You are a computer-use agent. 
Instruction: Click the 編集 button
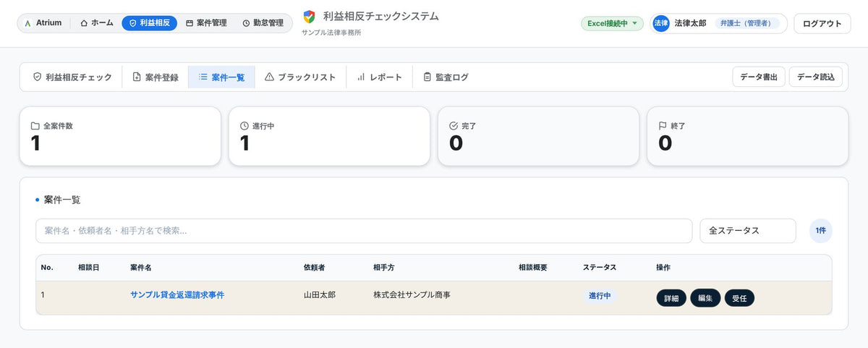click(705, 298)
